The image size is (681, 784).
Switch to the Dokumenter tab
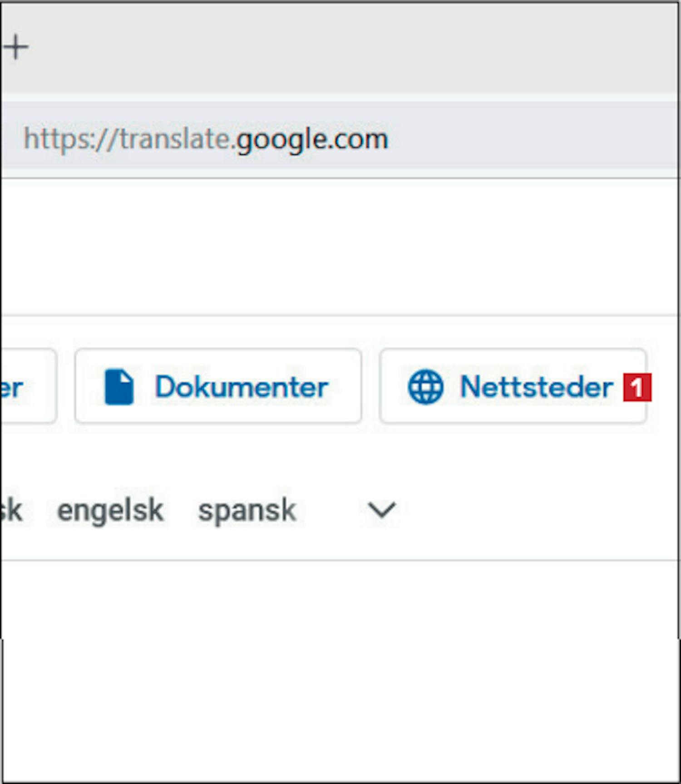tap(218, 386)
